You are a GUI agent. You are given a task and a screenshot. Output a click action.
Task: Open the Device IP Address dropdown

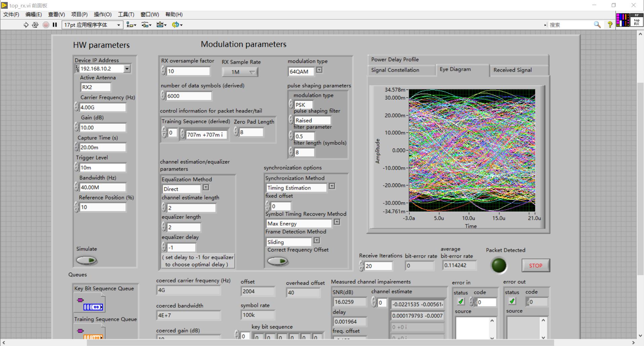click(x=127, y=69)
